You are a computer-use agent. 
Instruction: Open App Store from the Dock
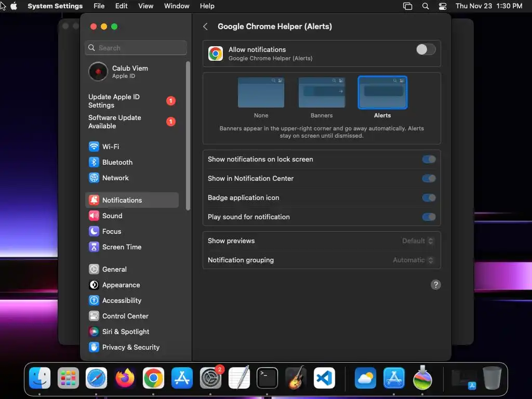[x=182, y=378]
